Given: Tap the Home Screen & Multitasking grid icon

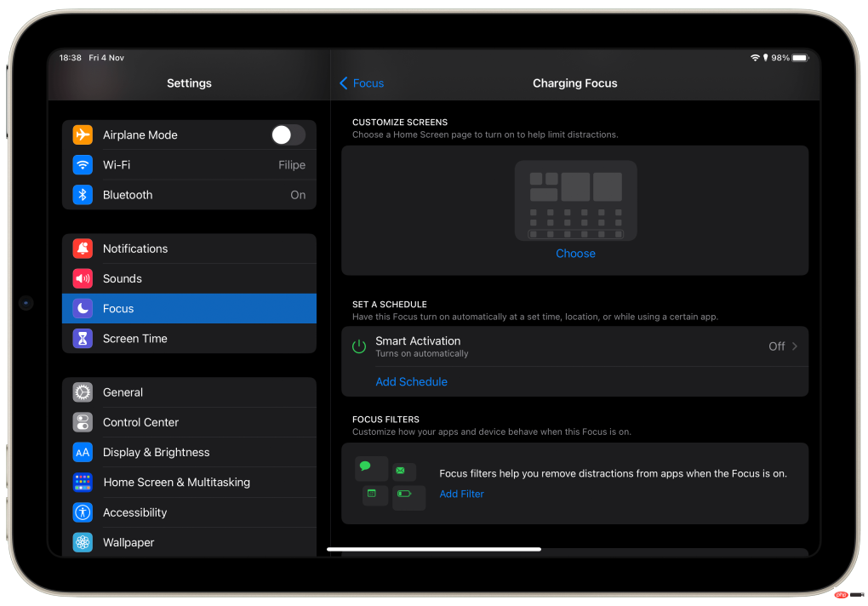Looking at the screenshot, I should point(83,482).
